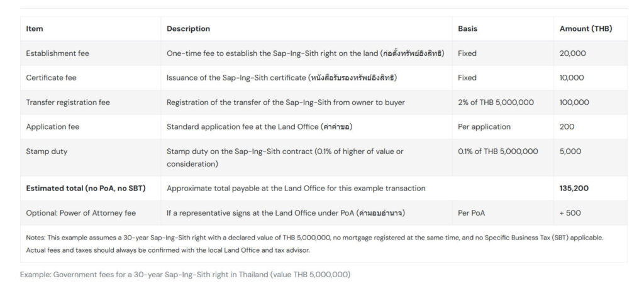Click the Basis column header
The image size is (644, 286).
pyautogui.click(x=467, y=29)
